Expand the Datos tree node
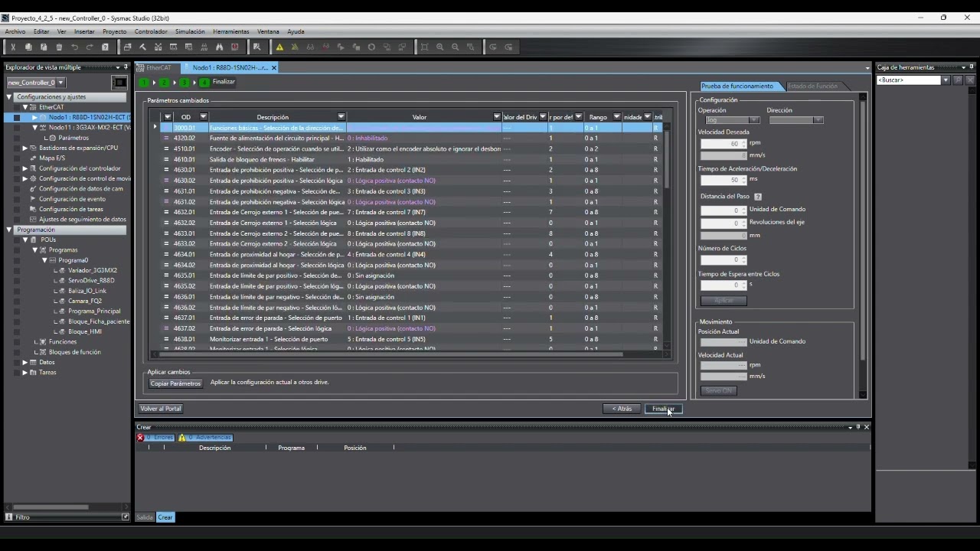 point(24,362)
